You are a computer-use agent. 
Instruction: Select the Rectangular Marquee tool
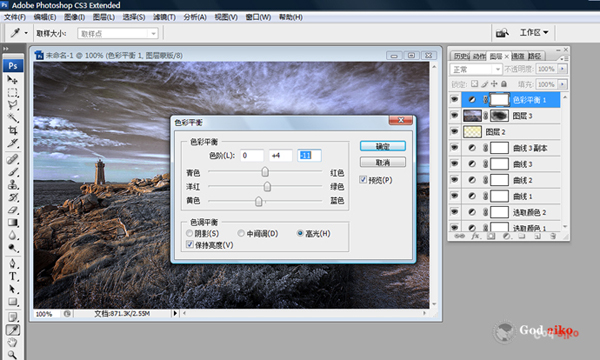tap(12, 93)
